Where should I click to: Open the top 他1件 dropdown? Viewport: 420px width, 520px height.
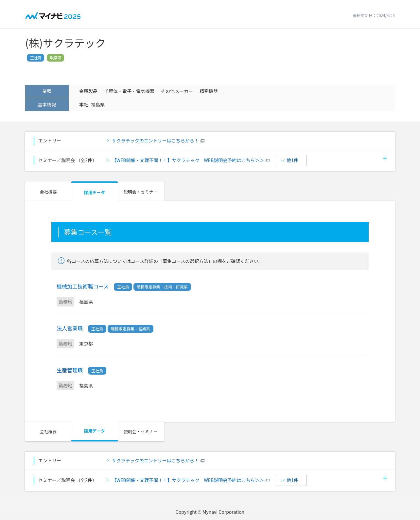[x=291, y=160]
